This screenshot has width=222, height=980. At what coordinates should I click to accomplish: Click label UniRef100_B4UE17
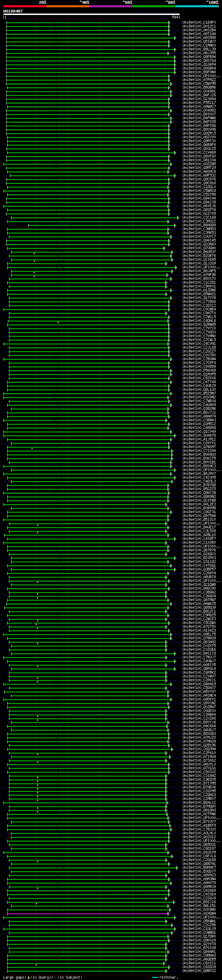pos(199,527)
